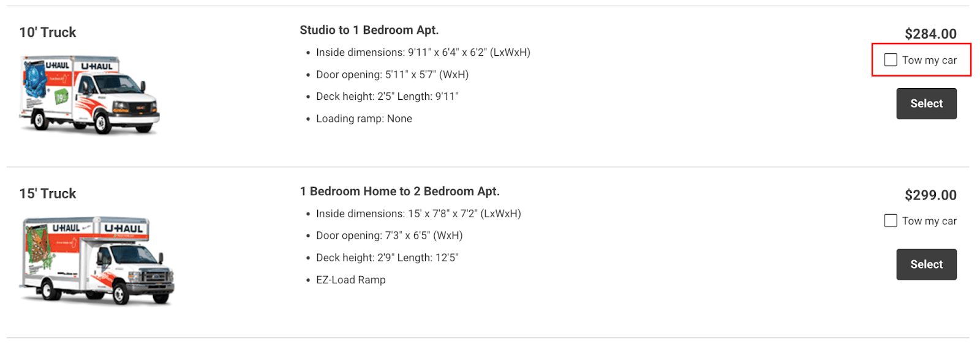Check Tow my car for 10' Truck
Screen dimensions: 980x344
(891, 60)
